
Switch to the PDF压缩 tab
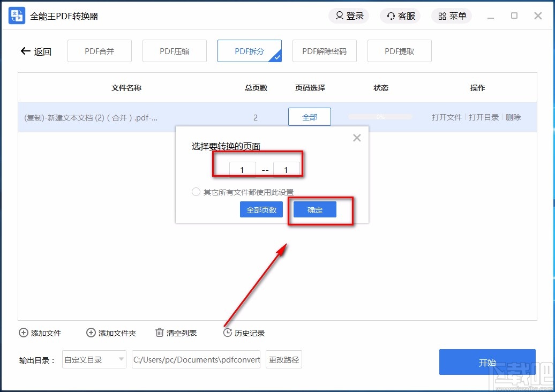[x=174, y=51]
